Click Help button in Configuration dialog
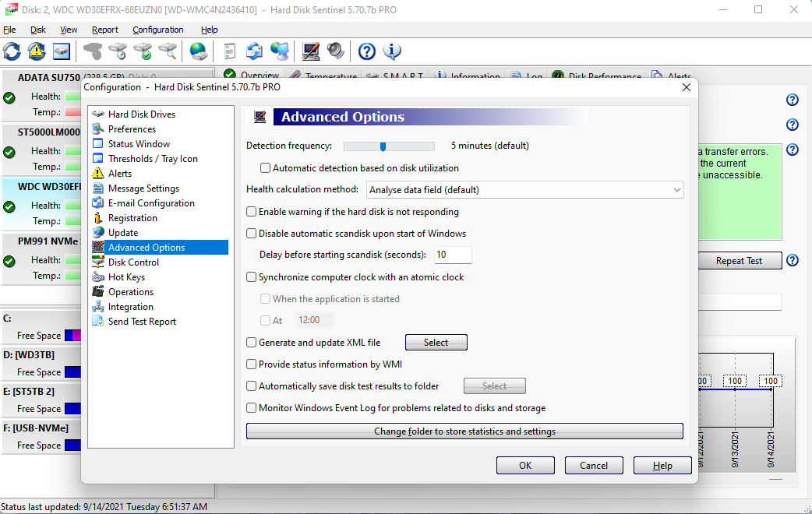This screenshot has height=514, width=812. [662, 466]
